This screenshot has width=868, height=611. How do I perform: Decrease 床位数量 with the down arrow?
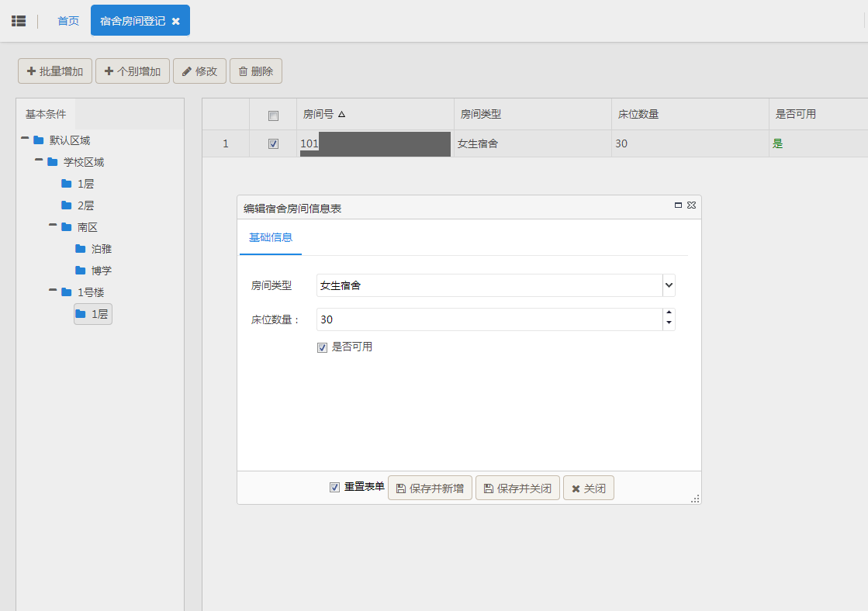tap(669, 323)
